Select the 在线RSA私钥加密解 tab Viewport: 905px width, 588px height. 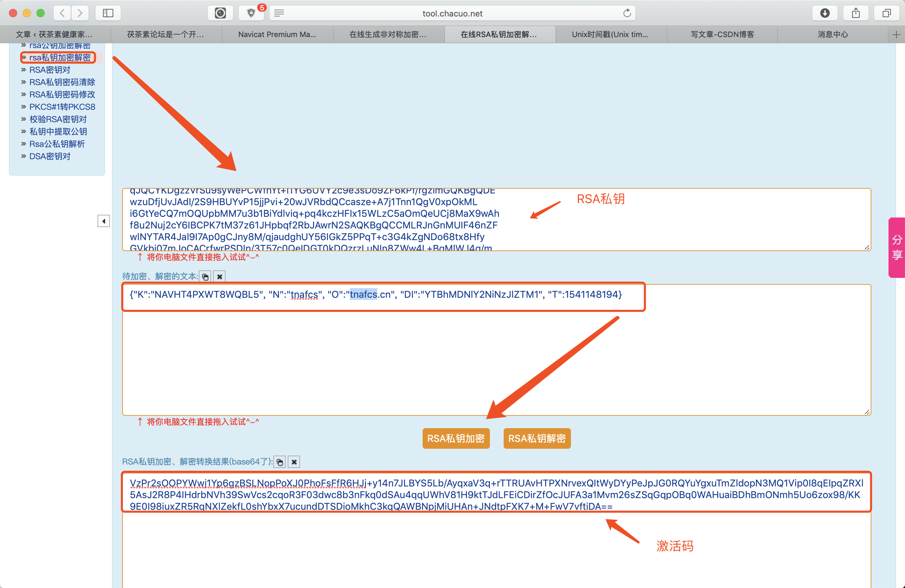point(500,35)
